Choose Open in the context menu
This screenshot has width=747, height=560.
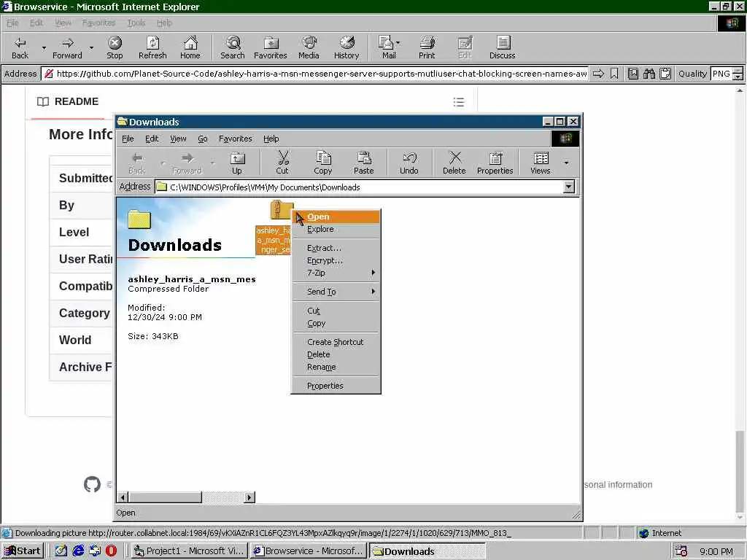coord(336,217)
